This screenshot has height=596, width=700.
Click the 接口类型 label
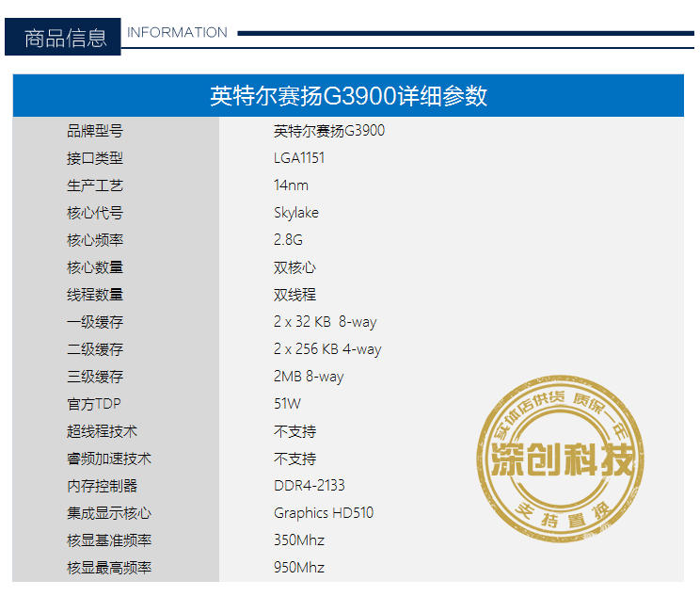click(95, 158)
